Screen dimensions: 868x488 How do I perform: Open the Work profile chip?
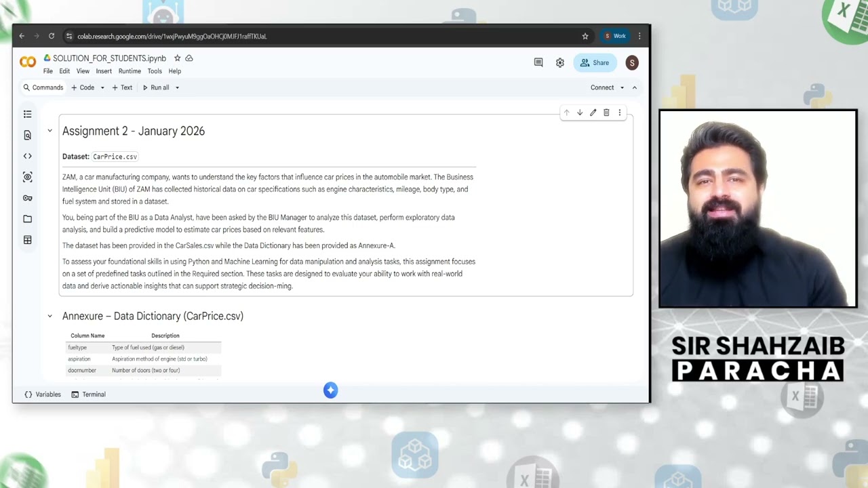pyautogui.click(x=616, y=36)
